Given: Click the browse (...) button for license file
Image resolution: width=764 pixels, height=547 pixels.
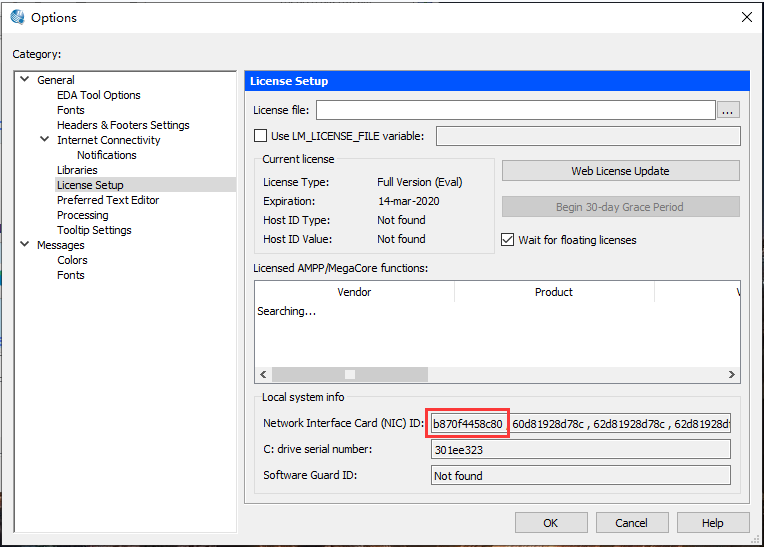Looking at the screenshot, I should click(728, 110).
